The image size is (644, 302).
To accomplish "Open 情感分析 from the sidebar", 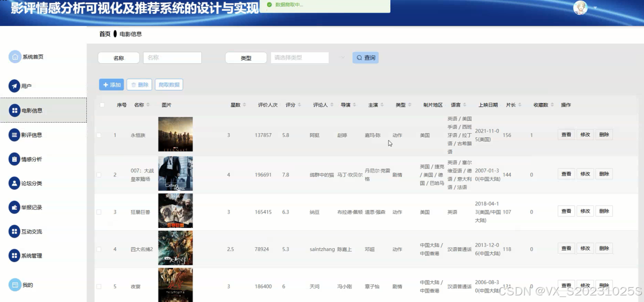I will 32,159.
